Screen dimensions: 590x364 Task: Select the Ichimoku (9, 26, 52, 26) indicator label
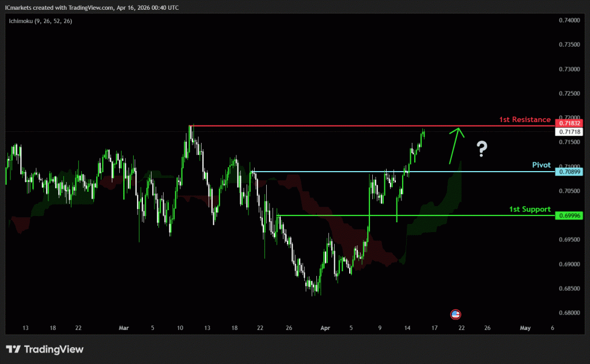[x=40, y=21]
